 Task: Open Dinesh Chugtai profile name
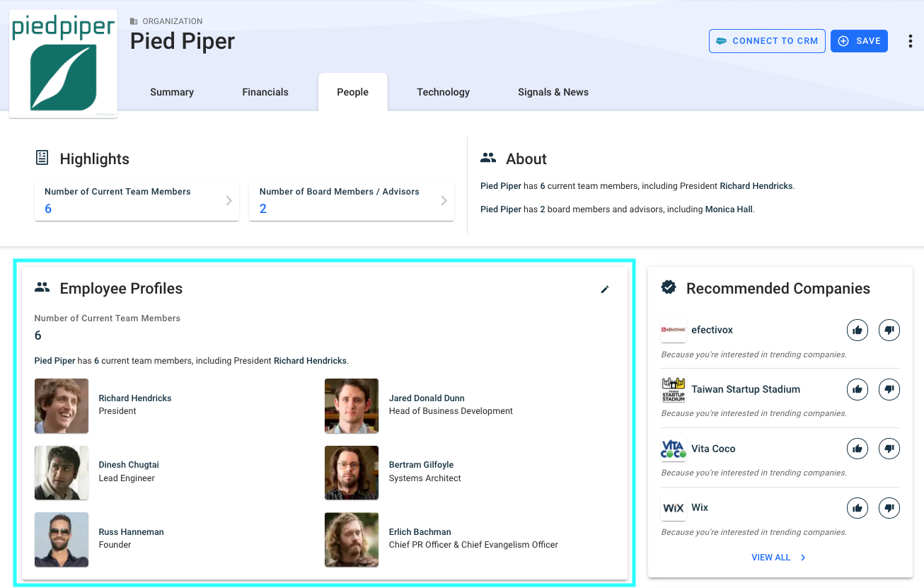coord(129,465)
